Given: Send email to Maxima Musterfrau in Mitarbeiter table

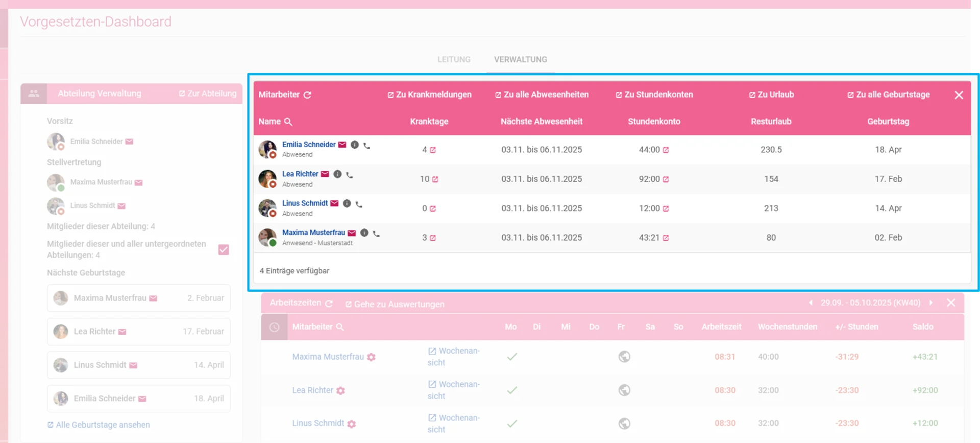Looking at the screenshot, I should click(x=352, y=232).
